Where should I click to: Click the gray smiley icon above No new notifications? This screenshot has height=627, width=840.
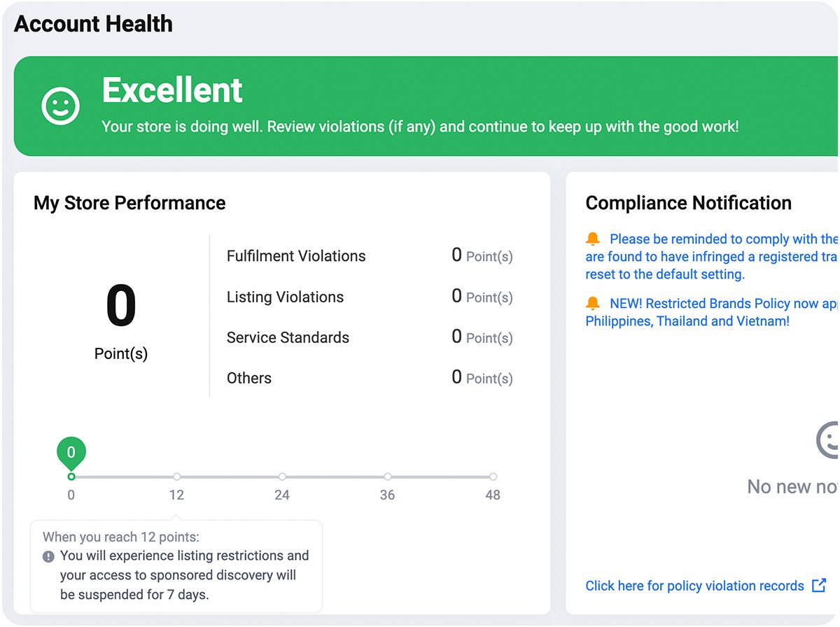point(828,440)
